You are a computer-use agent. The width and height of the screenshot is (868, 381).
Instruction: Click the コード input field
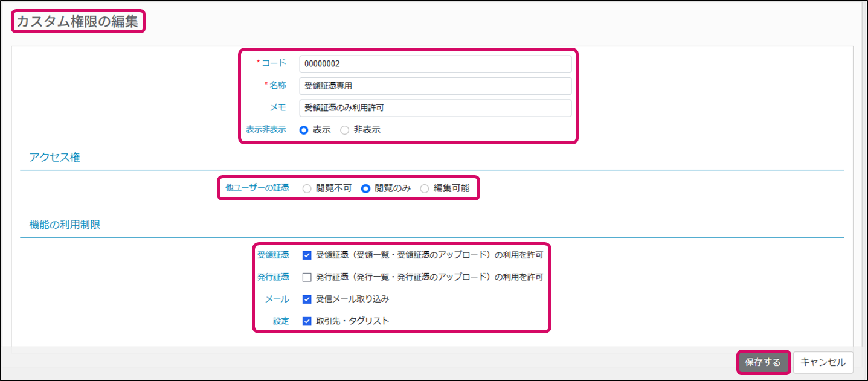click(435, 64)
